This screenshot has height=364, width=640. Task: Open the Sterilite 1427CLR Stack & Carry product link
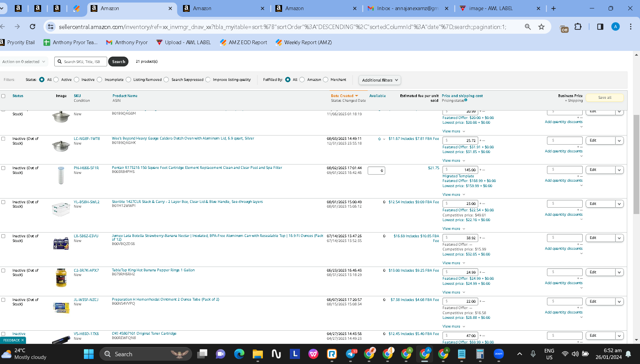(x=187, y=202)
